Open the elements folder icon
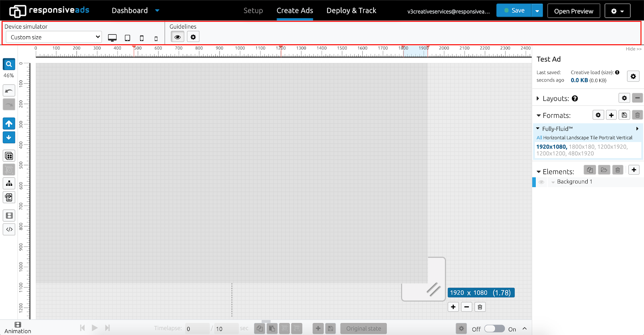Viewport: 644px width, 335px height. click(604, 170)
